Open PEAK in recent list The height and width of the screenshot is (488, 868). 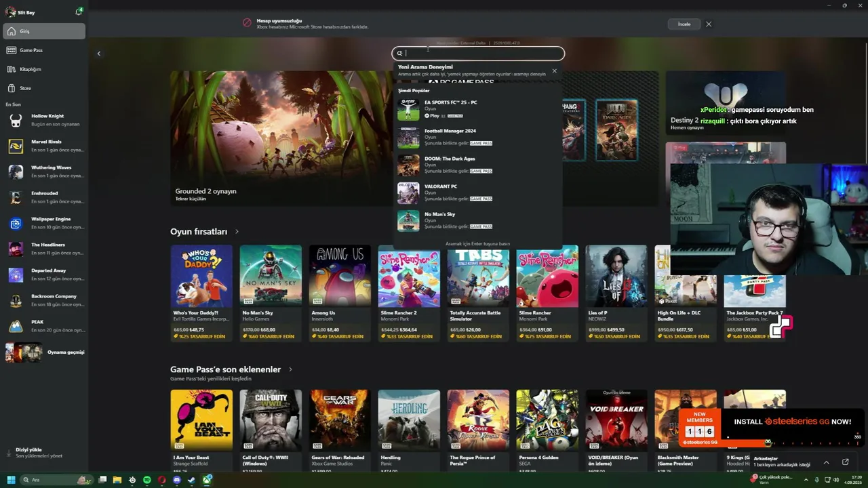(44, 326)
